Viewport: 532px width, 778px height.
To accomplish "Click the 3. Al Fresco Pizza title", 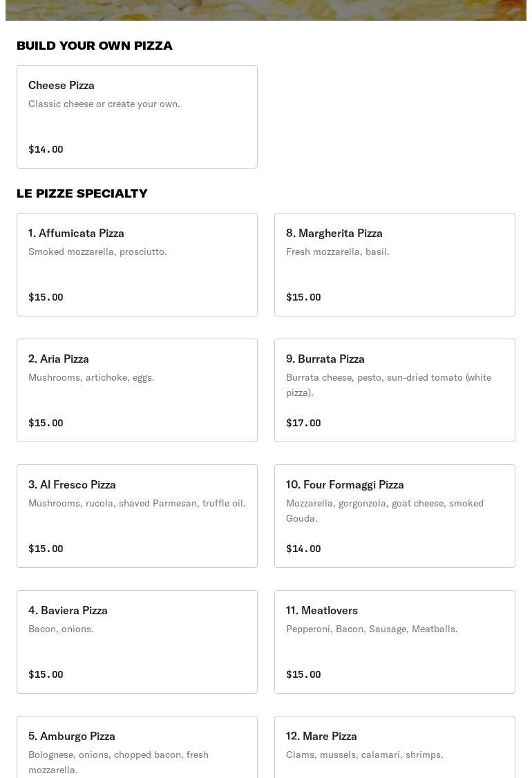I will [72, 484].
